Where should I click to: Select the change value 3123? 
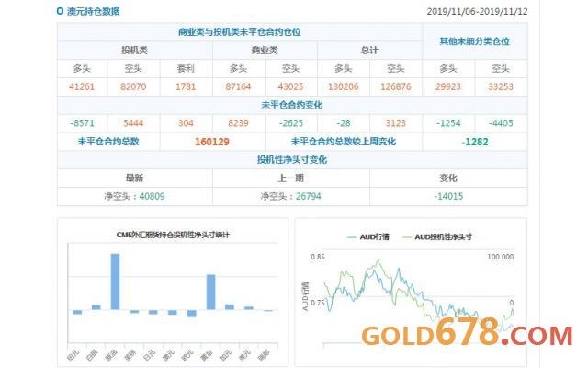pyautogui.click(x=396, y=123)
